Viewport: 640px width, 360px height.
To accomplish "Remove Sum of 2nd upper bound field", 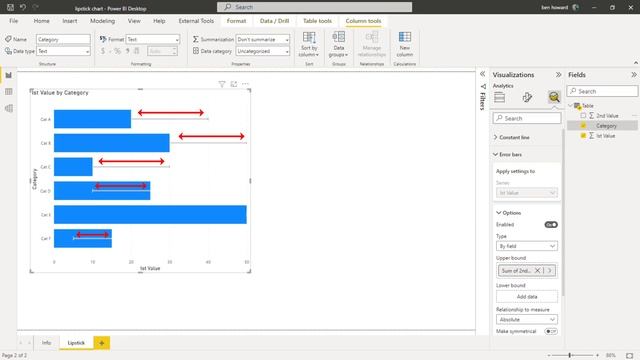I will click(x=538, y=271).
